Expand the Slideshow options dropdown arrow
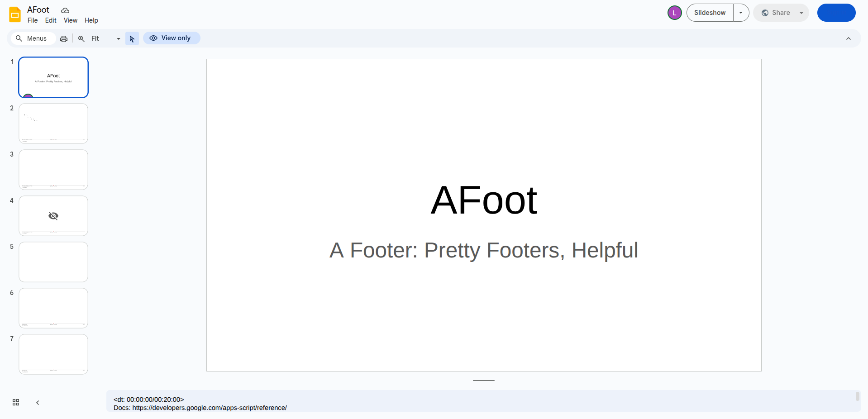 coord(741,13)
